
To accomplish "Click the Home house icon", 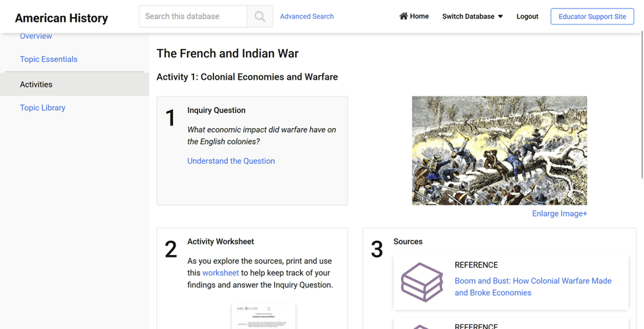I will coord(404,16).
